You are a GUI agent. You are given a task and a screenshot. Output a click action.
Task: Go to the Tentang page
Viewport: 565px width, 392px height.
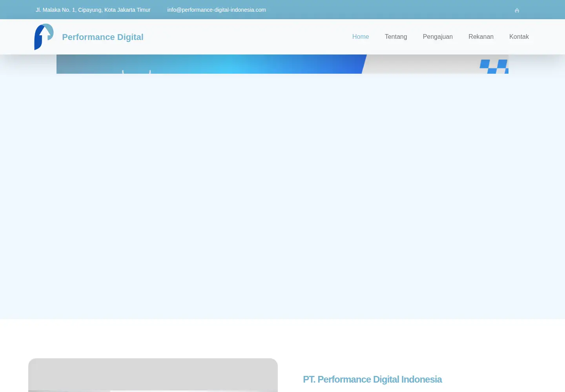pyautogui.click(x=396, y=37)
